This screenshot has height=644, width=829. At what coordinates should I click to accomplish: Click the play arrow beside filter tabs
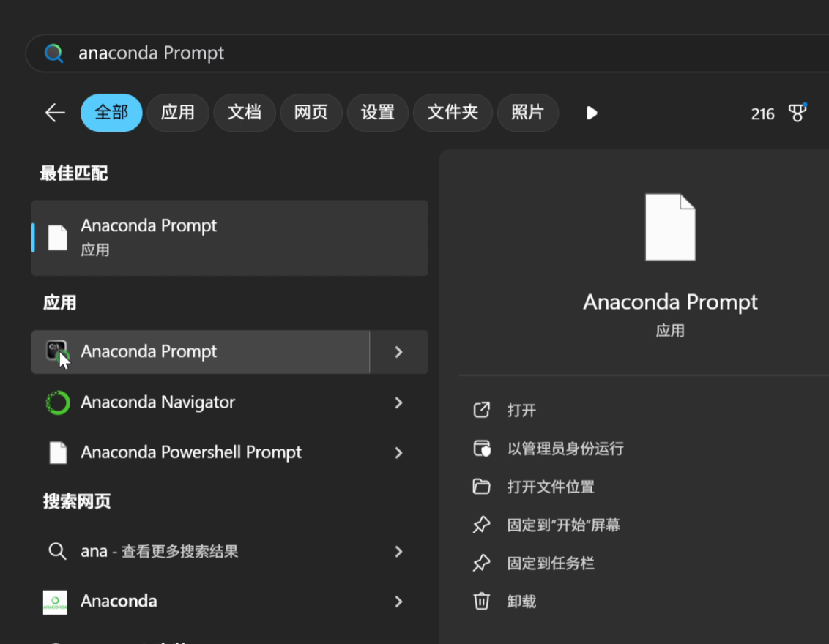[591, 113]
